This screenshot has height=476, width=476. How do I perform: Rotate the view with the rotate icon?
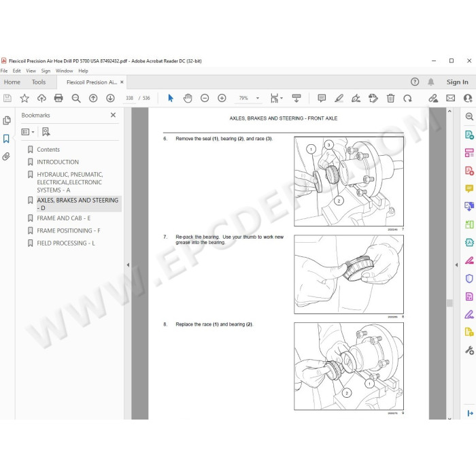407,98
